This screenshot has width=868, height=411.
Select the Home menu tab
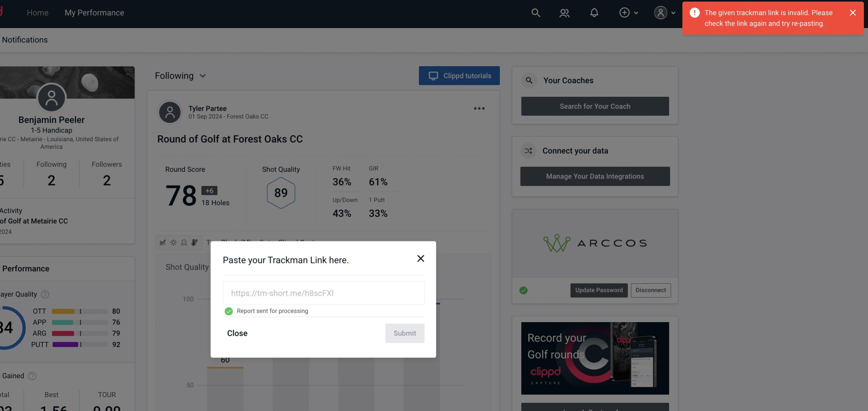[38, 12]
